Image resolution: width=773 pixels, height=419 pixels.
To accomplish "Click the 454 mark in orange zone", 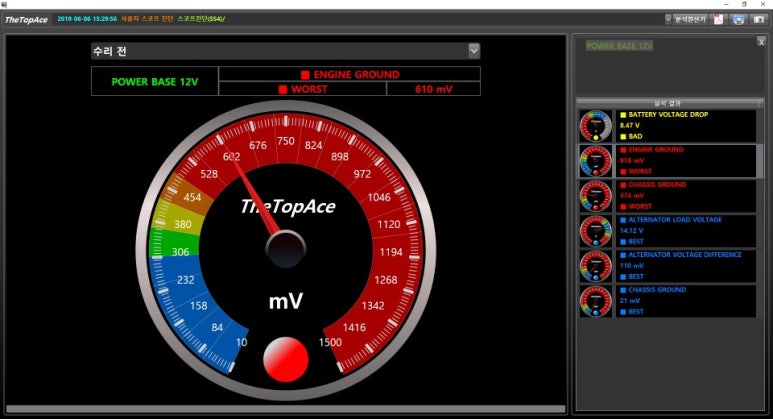I will tap(192, 197).
